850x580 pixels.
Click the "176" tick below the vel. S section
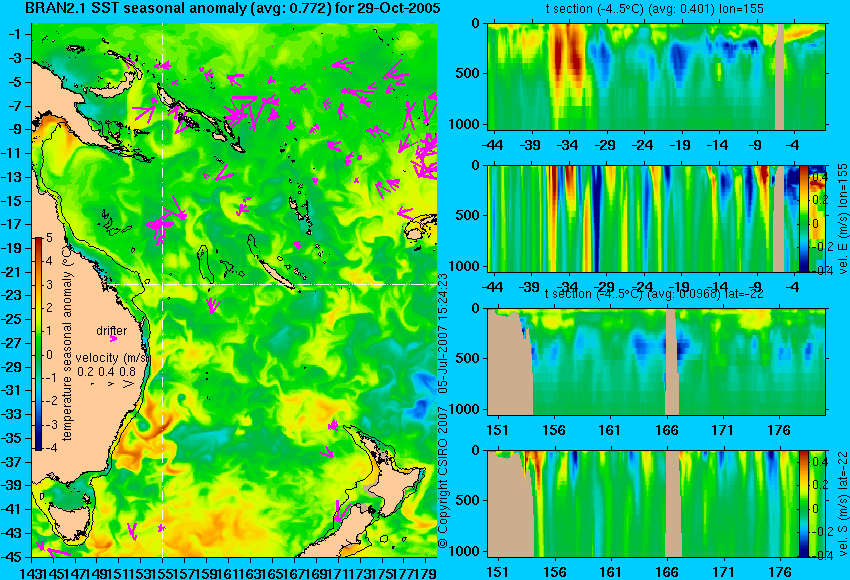[779, 572]
